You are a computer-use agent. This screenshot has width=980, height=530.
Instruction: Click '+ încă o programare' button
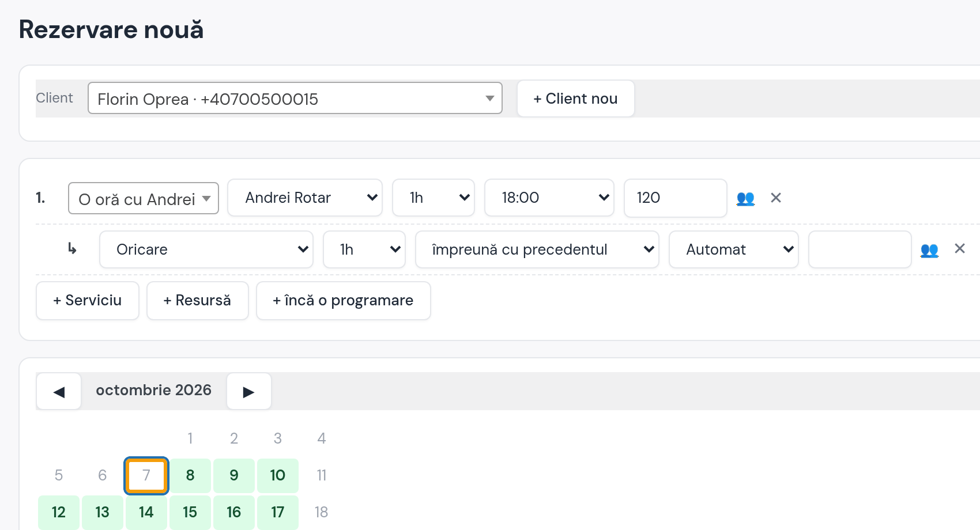[x=344, y=300]
